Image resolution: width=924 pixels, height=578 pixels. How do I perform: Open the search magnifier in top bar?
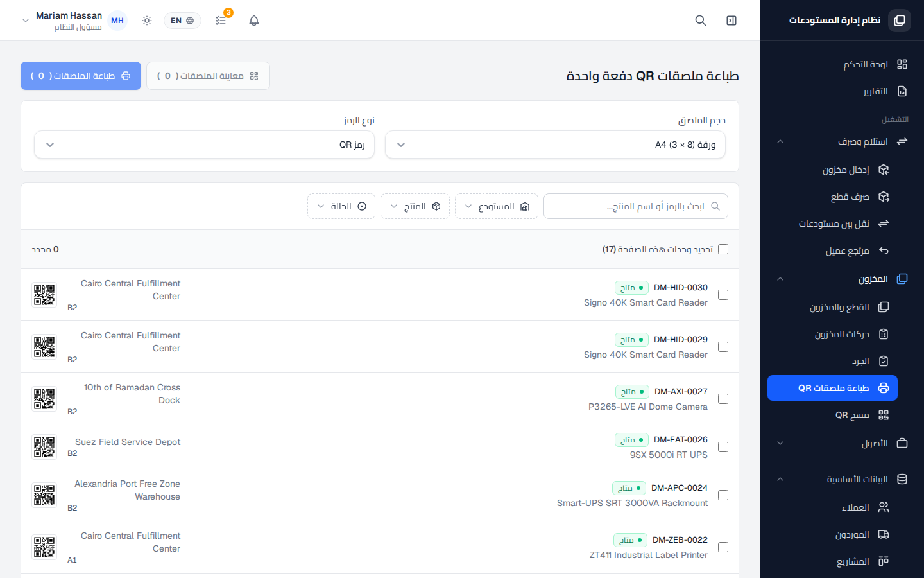click(x=701, y=21)
